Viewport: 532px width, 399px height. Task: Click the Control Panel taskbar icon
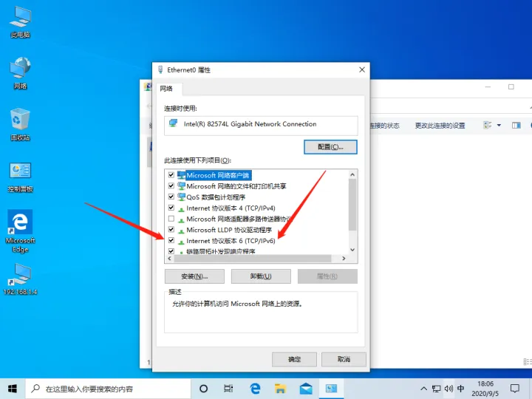331,389
